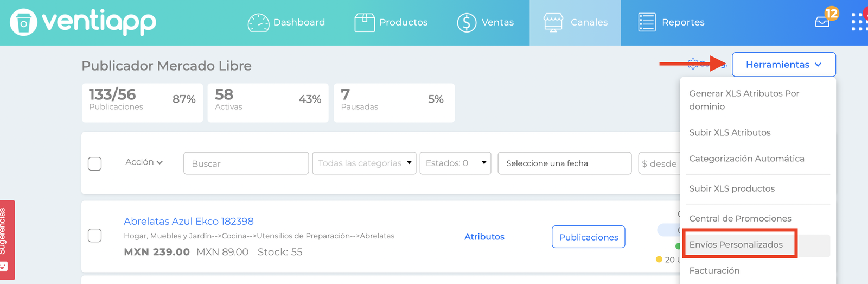The height and width of the screenshot is (284, 868).
Task: Click the Canales storefront icon
Action: click(x=553, y=22)
